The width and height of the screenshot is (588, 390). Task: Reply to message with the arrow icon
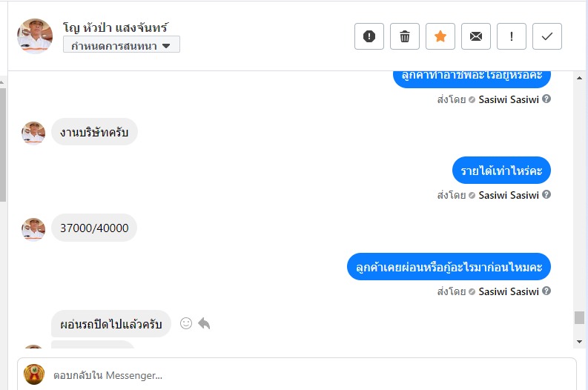coord(204,323)
